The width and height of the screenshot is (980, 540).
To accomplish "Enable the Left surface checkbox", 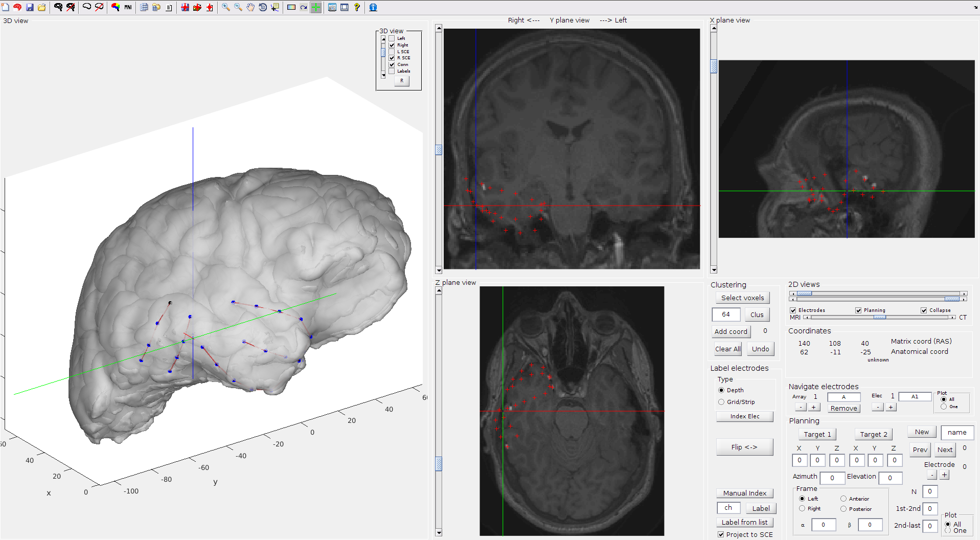I will (x=392, y=38).
